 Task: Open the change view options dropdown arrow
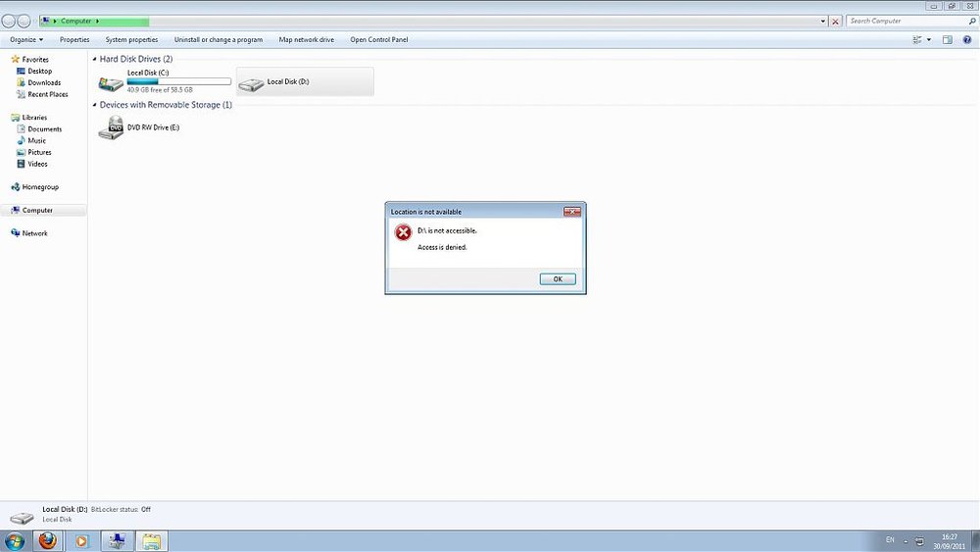929,39
